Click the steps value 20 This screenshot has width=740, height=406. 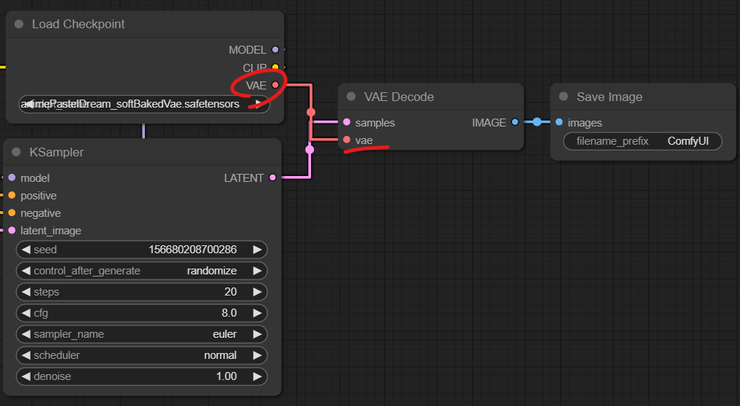coord(230,292)
